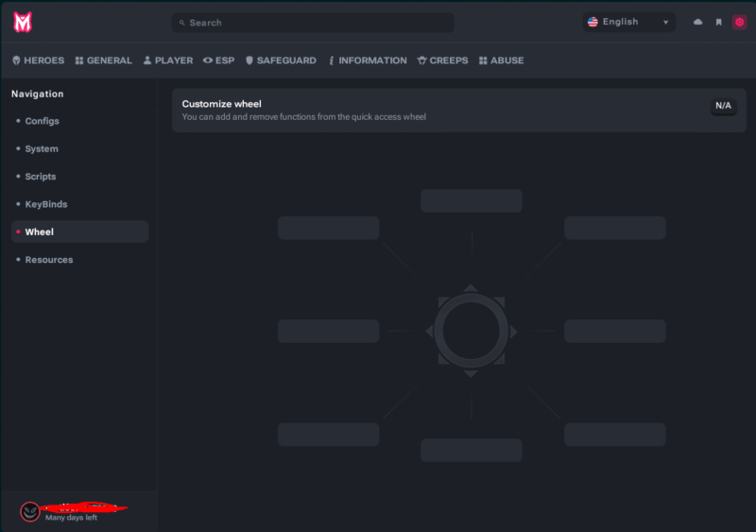Click the bottom wheel slot
The width and height of the screenshot is (756, 532).
coord(471,450)
